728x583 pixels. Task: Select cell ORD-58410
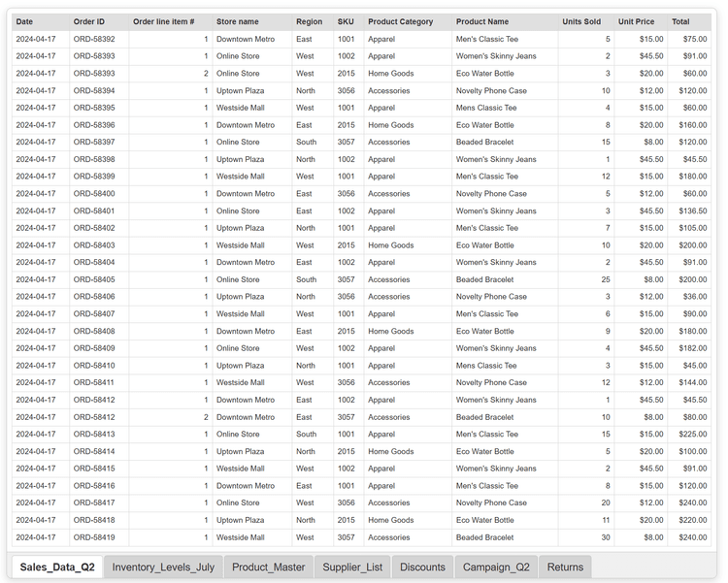[99, 366]
